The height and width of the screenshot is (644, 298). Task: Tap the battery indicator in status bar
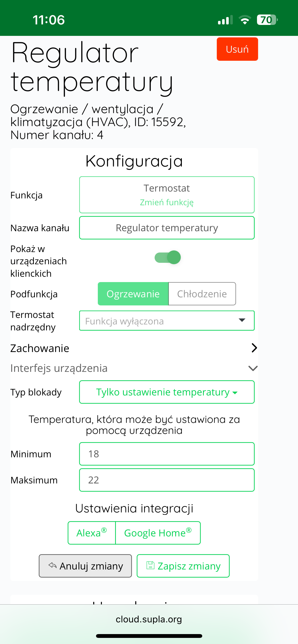tap(267, 20)
